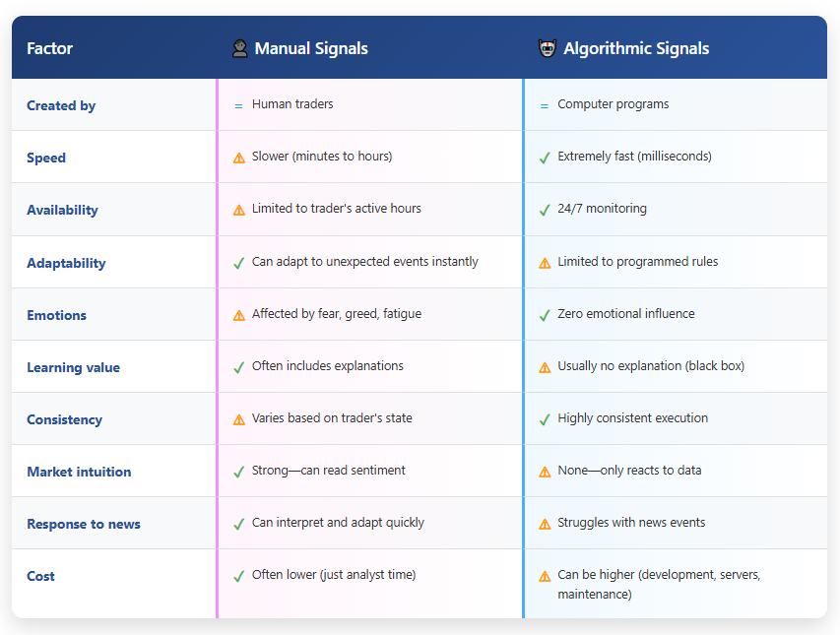Select the Manual Signals column header text

(311, 48)
